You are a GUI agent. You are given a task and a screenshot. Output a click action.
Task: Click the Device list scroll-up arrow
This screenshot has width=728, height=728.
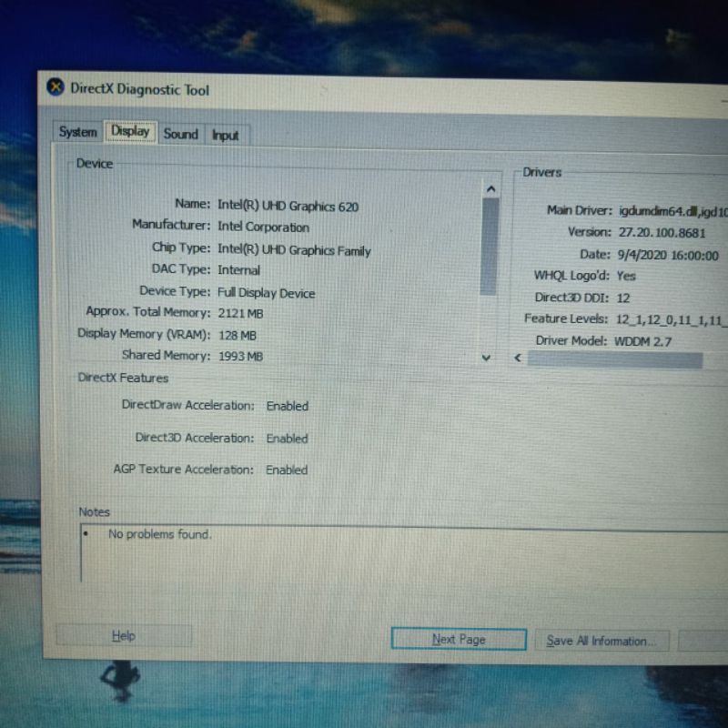490,189
